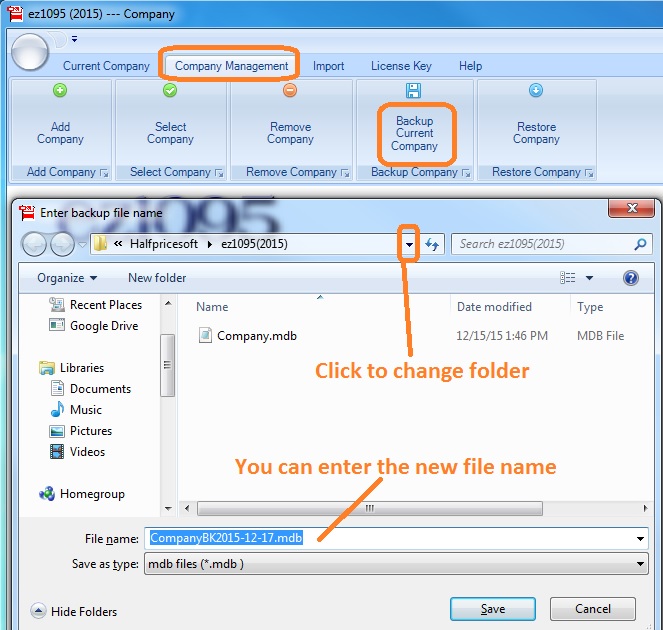Open the Save as type dropdown
Viewport: 663px width, 630px height.
pyautogui.click(x=640, y=564)
